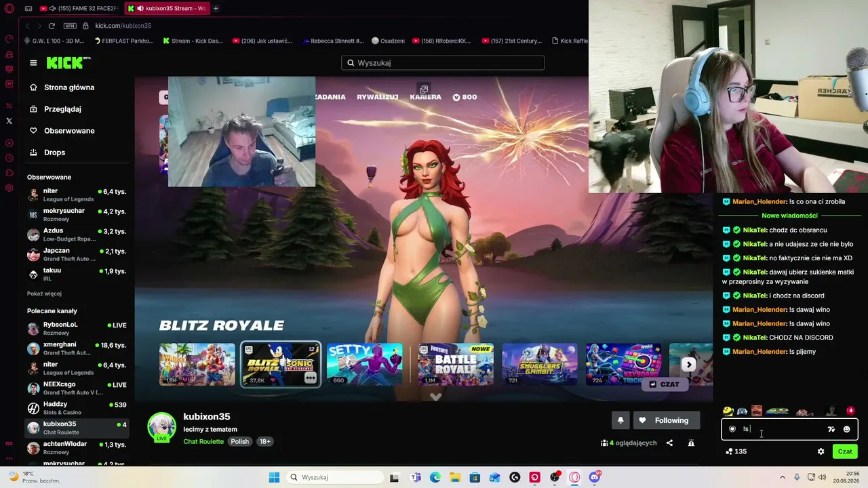
Task: Click the 18+ tag
Action: pyautogui.click(x=264, y=441)
